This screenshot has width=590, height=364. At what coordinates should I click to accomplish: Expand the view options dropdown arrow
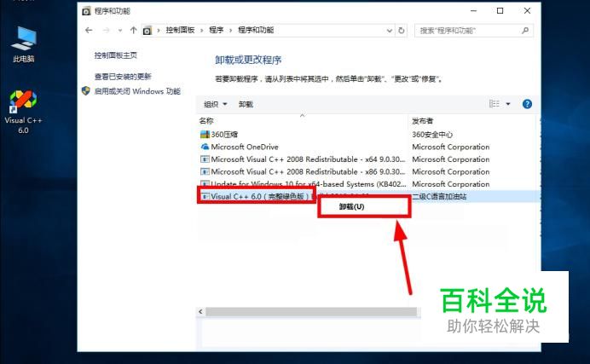tap(508, 104)
